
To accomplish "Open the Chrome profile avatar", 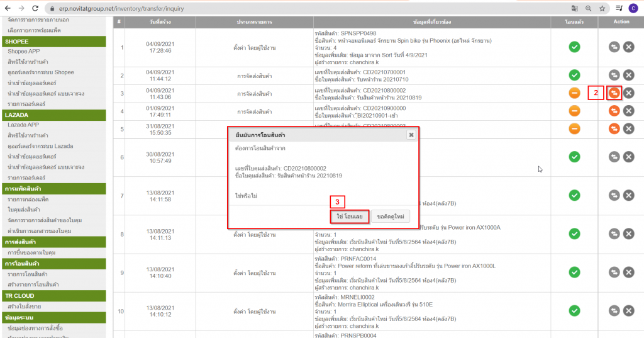I will pos(633,8).
